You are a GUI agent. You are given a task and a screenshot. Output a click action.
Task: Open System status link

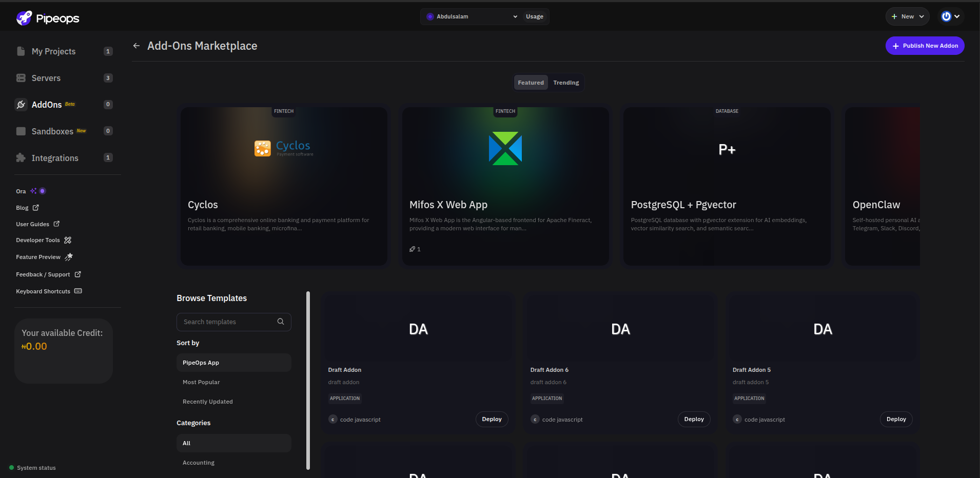tap(32, 468)
